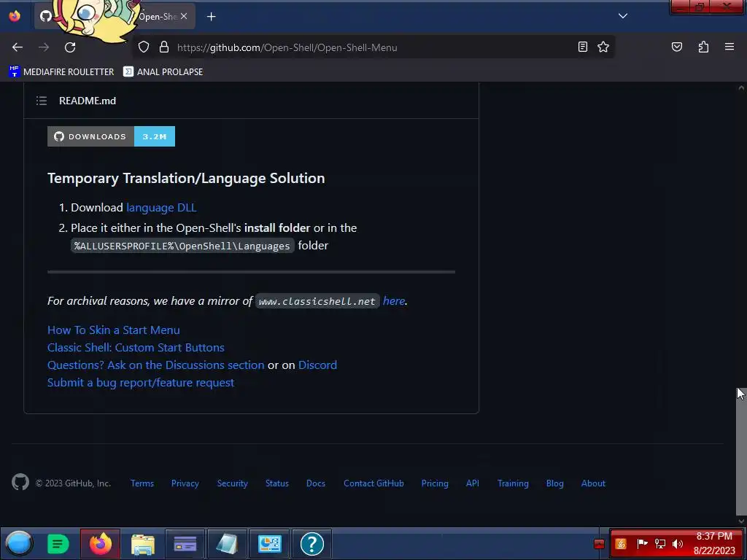Open File Explorer folder on taskbar
This screenshot has width=747, height=560.
click(142, 544)
